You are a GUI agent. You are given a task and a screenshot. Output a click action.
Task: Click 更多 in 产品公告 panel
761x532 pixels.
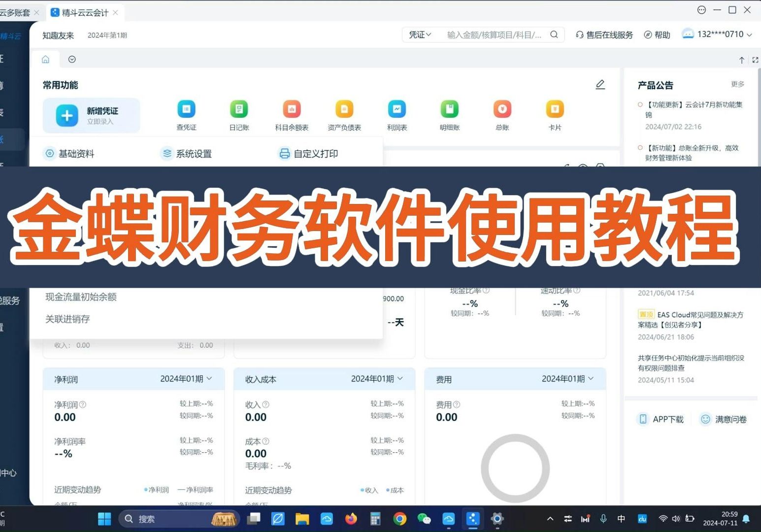738,84
